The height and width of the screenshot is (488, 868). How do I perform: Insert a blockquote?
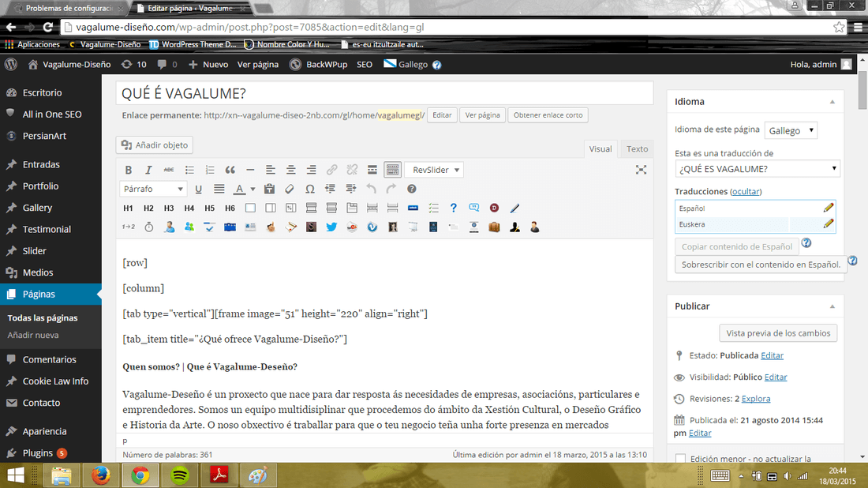[230, 170]
